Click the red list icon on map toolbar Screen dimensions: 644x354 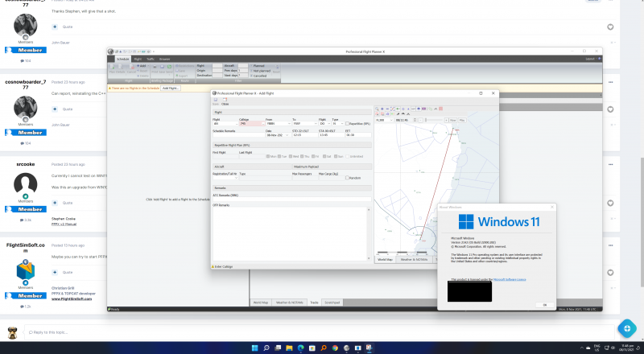[440, 109]
